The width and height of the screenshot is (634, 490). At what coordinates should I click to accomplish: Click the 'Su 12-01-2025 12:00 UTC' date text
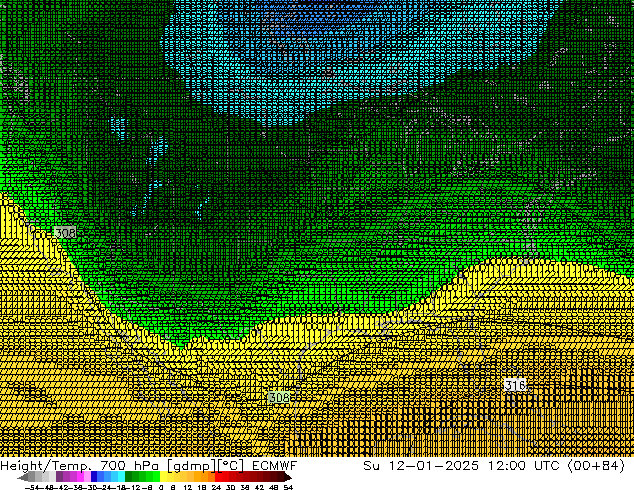(461, 466)
